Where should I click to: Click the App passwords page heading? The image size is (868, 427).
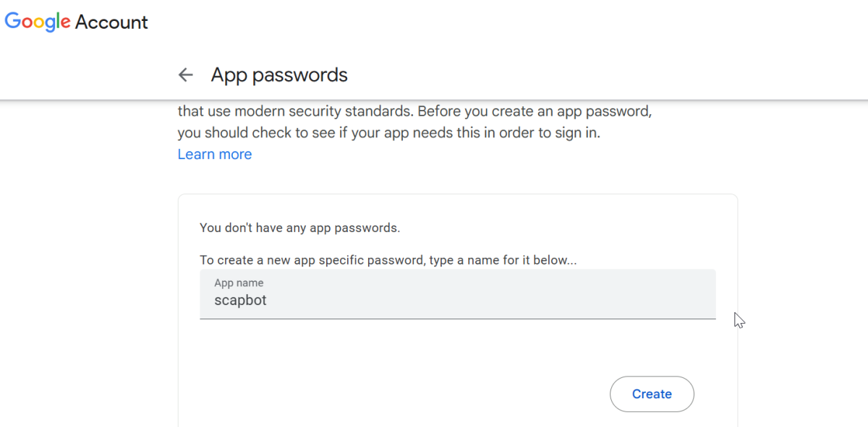(279, 74)
